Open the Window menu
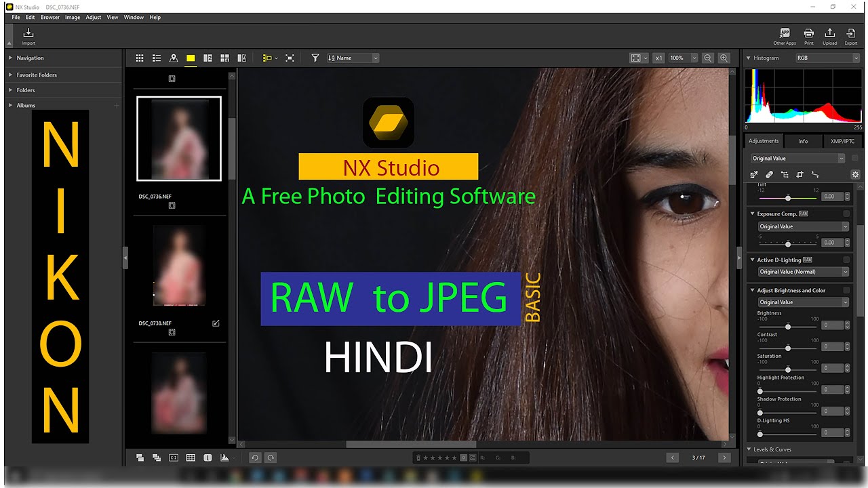The width and height of the screenshot is (868, 488). click(x=134, y=18)
